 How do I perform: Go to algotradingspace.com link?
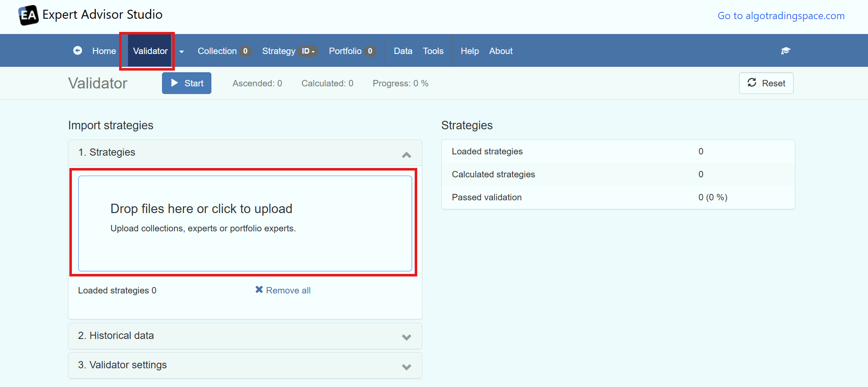(x=781, y=16)
